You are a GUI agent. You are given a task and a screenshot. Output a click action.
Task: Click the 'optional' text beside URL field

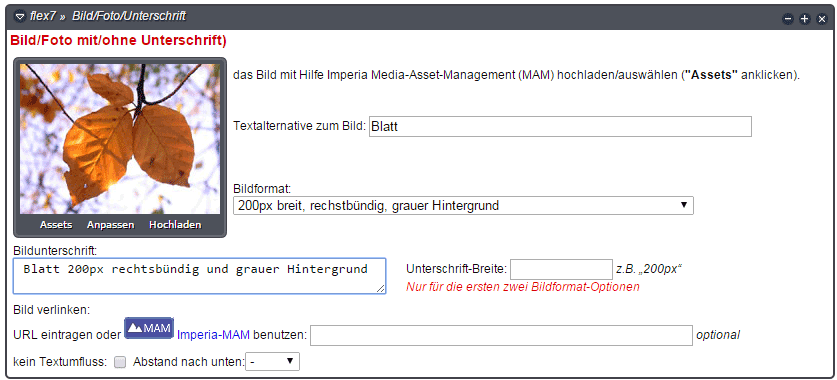(718, 335)
